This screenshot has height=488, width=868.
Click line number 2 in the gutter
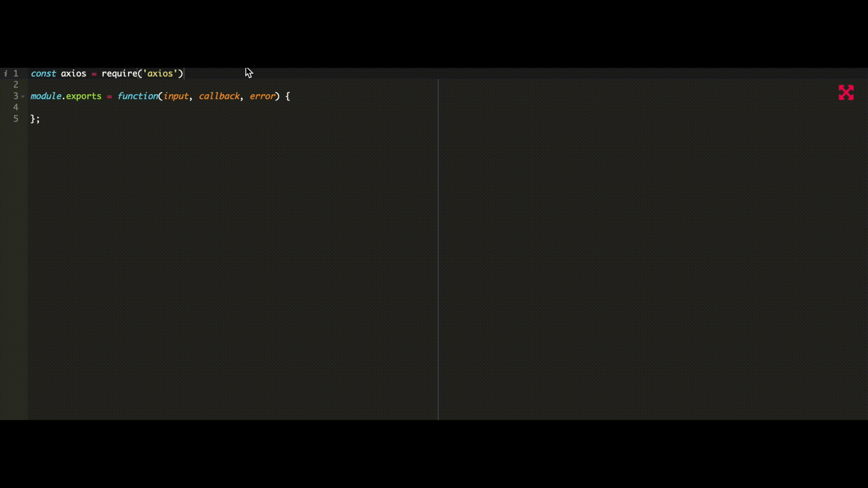[16, 84]
